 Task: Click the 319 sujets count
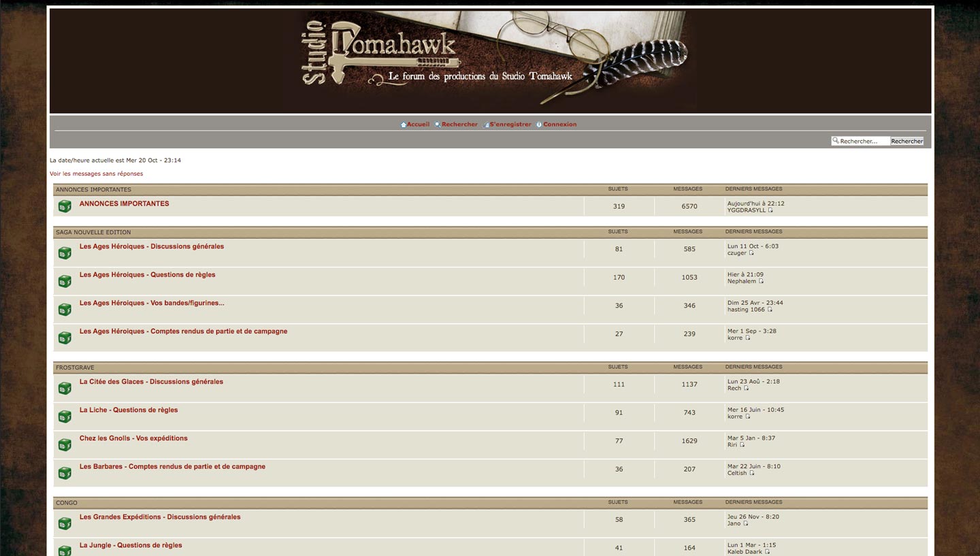pos(619,207)
